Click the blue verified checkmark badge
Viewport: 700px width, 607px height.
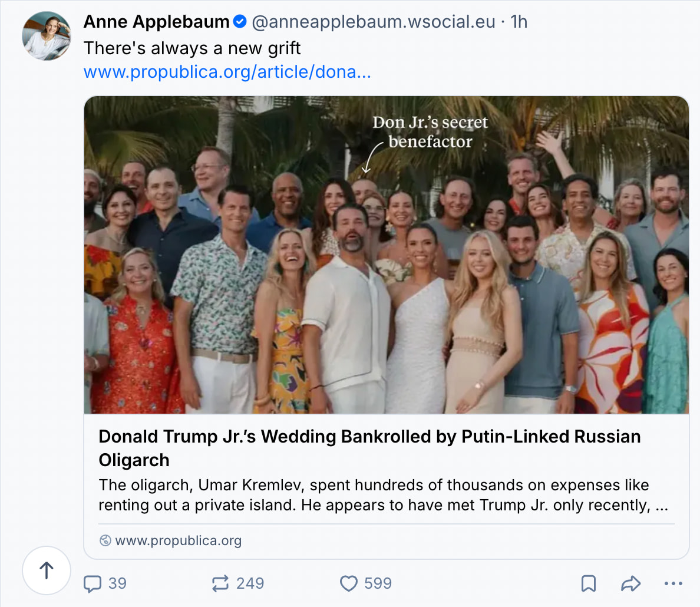point(240,21)
